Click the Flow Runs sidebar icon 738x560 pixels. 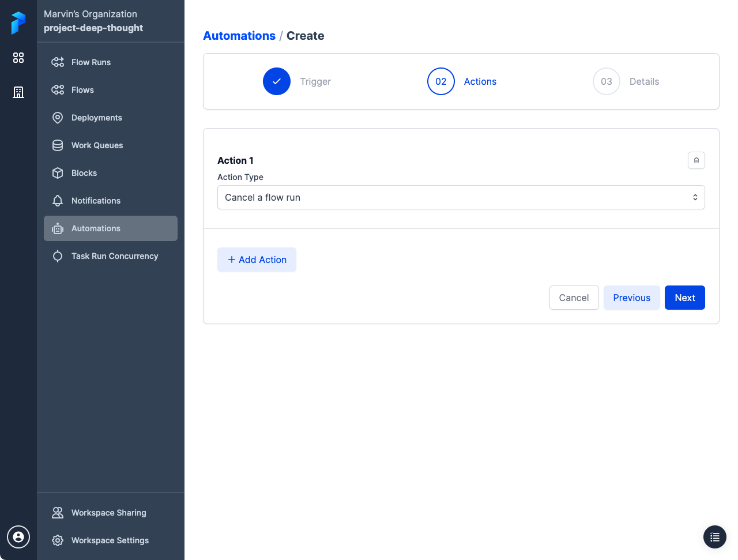pos(58,62)
